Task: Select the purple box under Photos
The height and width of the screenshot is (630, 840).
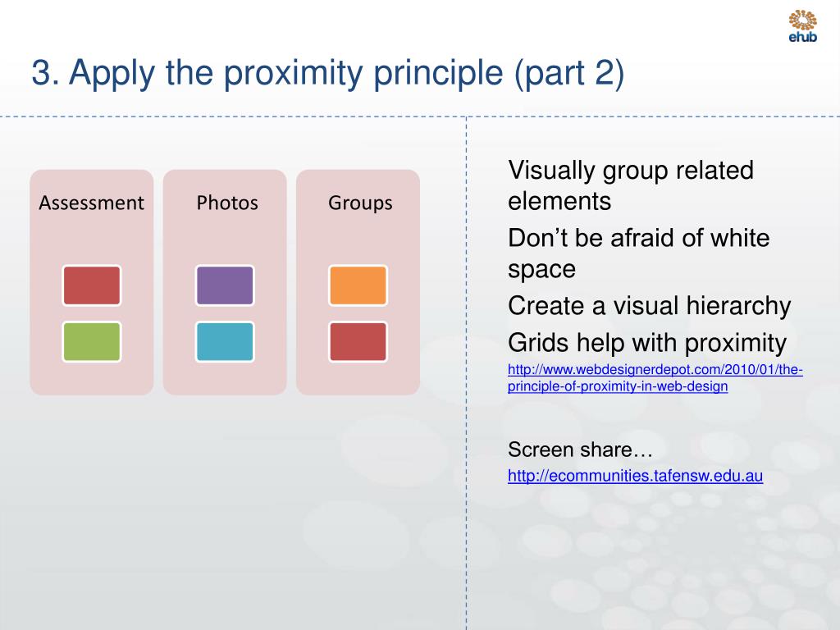Action: pyautogui.click(x=225, y=285)
